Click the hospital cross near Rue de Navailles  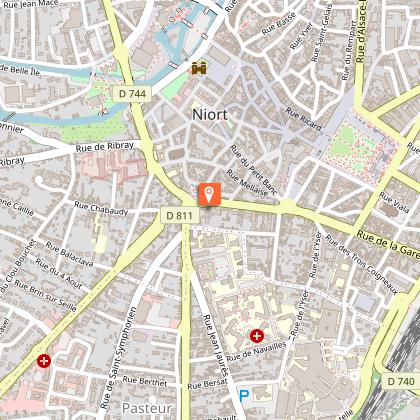coord(257,336)
